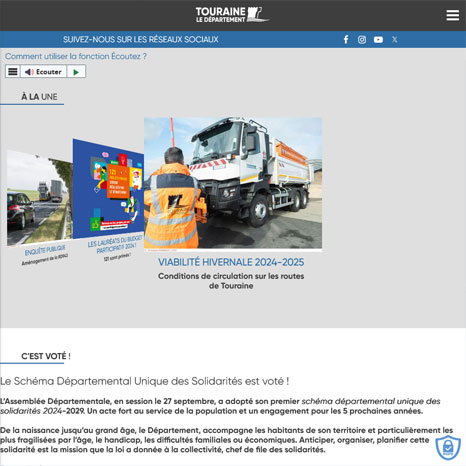The width and height of the screenshot is (466, 466).
Task: Select the Budget Participatif 2024 slide
Action: tap(108, 189)
